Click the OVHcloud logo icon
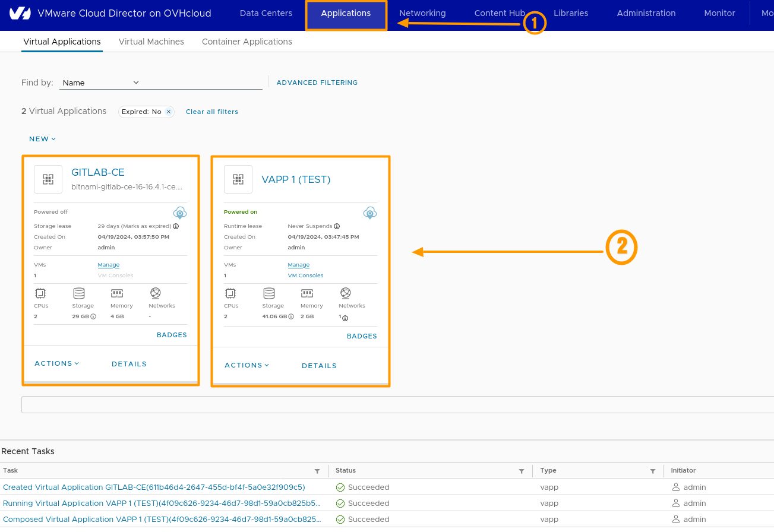This screenshot has width=774, height=532. [20, 13]
